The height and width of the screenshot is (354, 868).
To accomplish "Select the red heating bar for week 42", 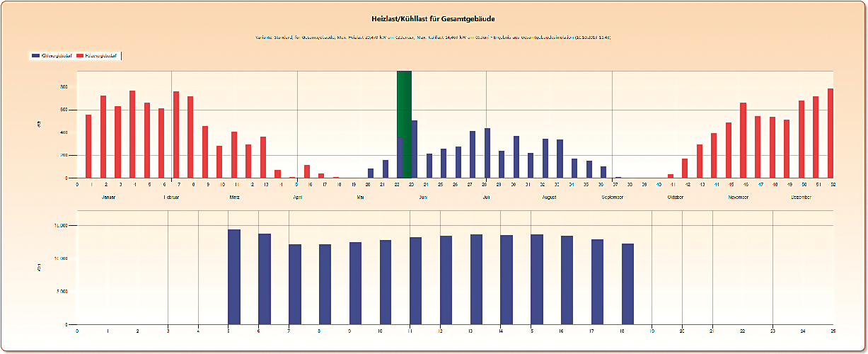I will (685, 168).
